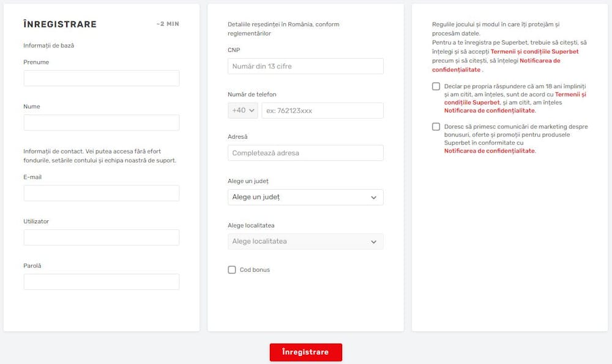Click the Informații de bază text

tap(49, 45)
